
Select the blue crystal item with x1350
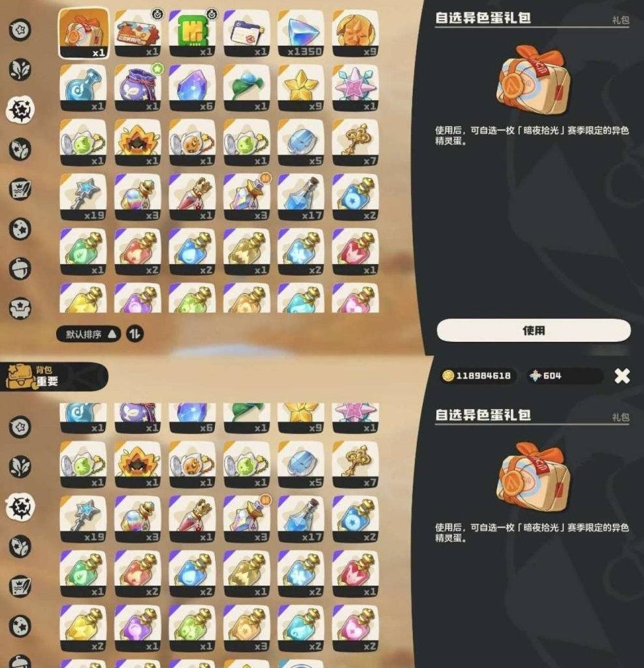tap(301, 33)
